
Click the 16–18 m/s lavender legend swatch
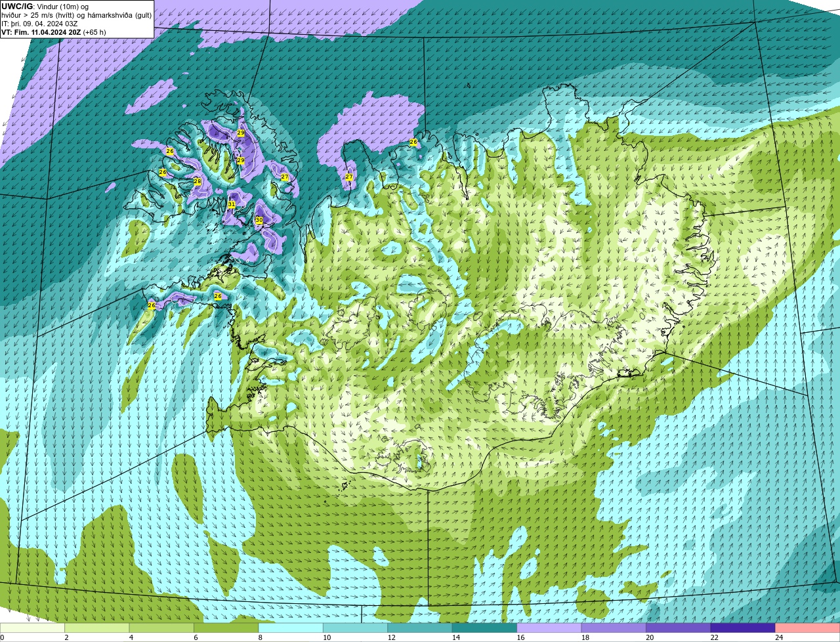pyautogui.click(x=549, y=628)
